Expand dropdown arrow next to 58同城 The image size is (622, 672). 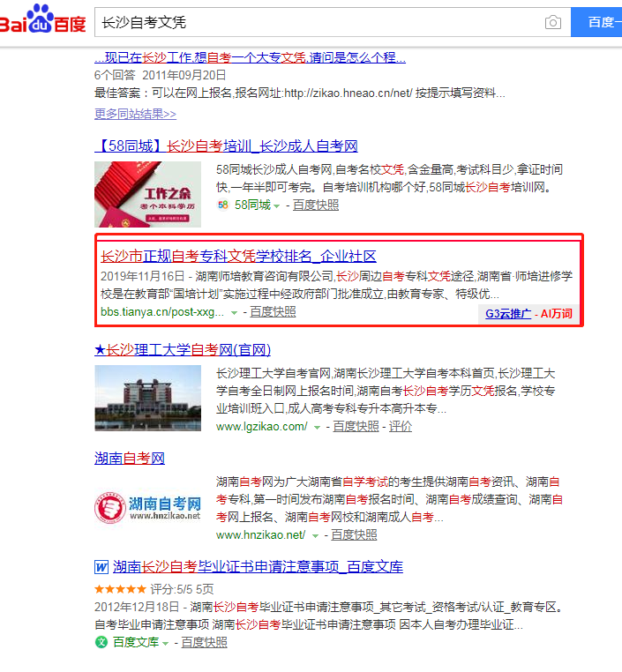coord(277,206)
